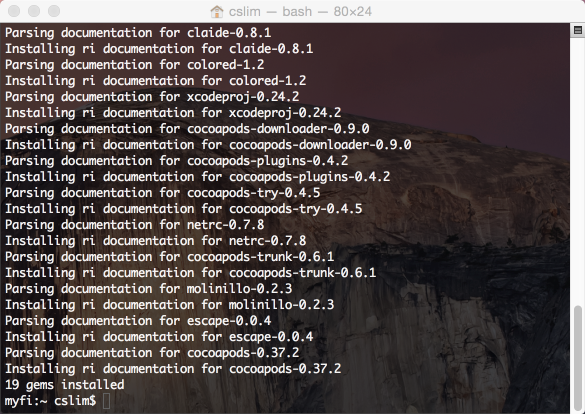Click 'Installing ri documentation for molinillo-0.2.3'
Viewport: 585px width, 414px height.
tap(170, 305)
